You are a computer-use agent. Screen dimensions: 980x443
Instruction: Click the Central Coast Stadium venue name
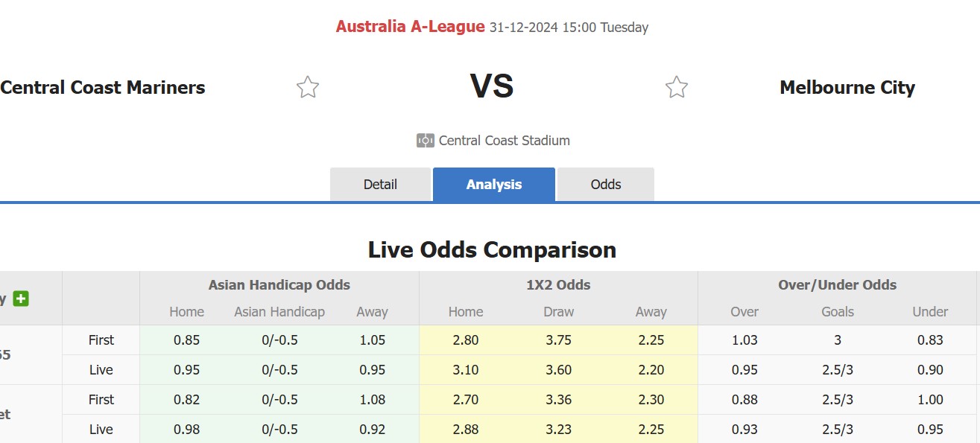click(504, 140)
